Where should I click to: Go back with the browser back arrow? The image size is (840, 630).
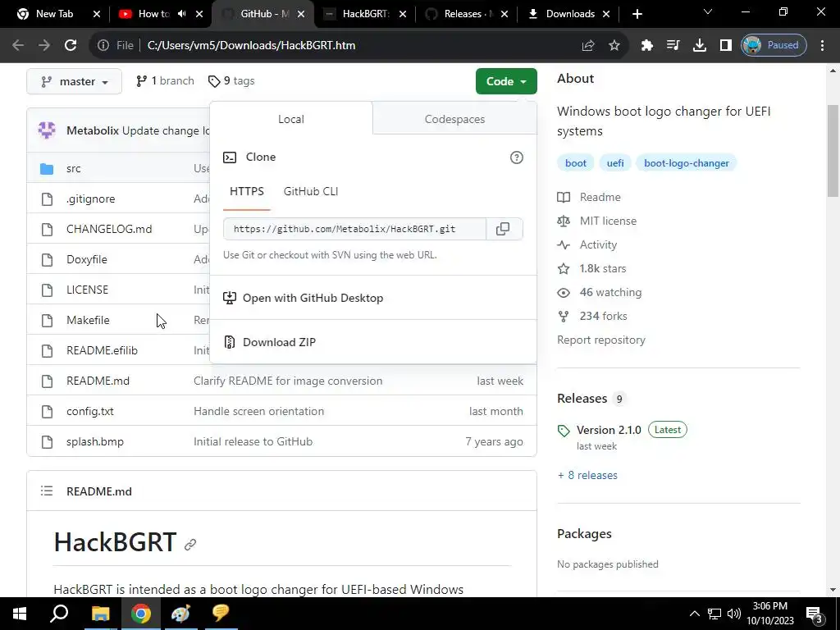click(x=18, y=45)
